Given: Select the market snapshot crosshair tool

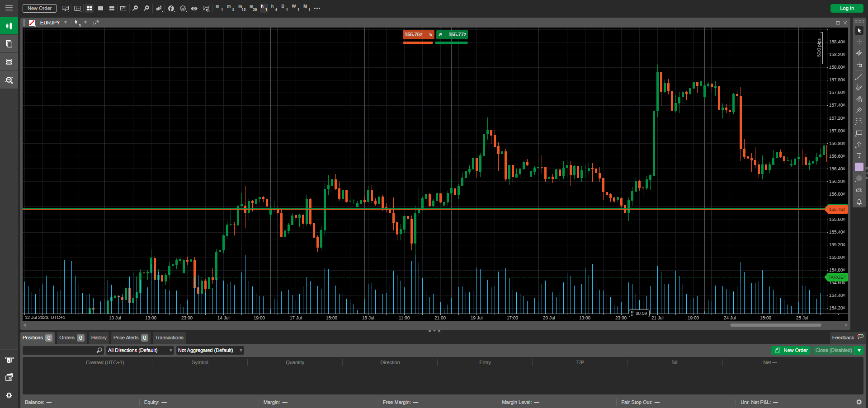Looking at the screenshot, I should [x=859, y=53].
